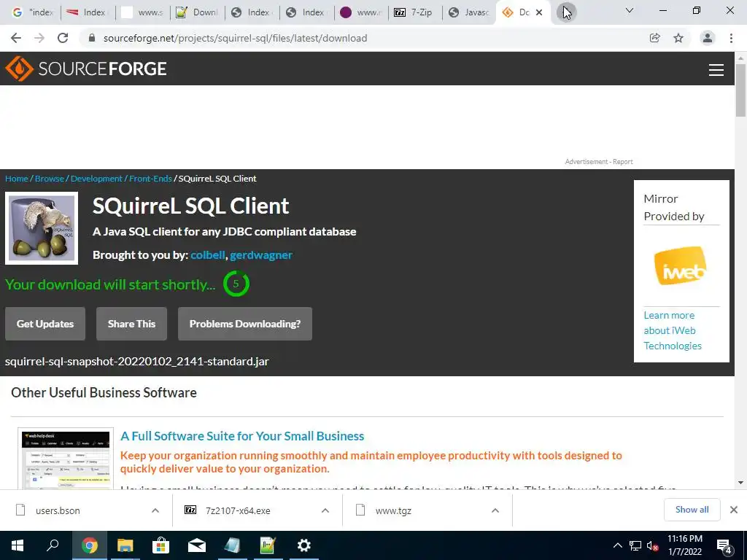Screen dimensions: 747x560
Task: Open the www.tgz downloaded file
Action: [393, 510]
